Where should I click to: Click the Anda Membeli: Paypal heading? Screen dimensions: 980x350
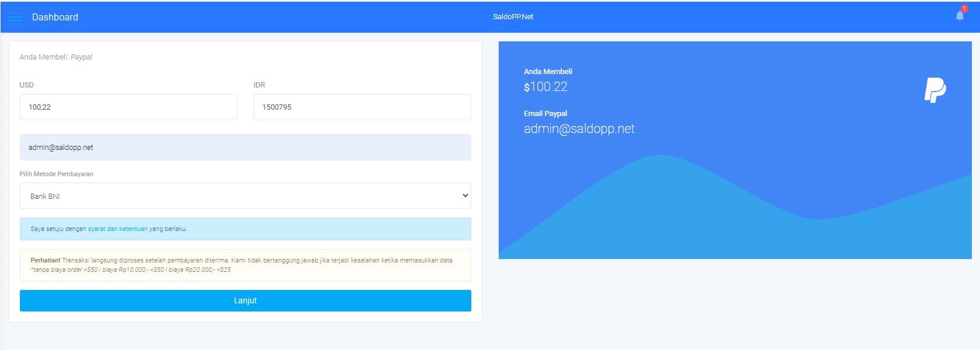point(56,57)
